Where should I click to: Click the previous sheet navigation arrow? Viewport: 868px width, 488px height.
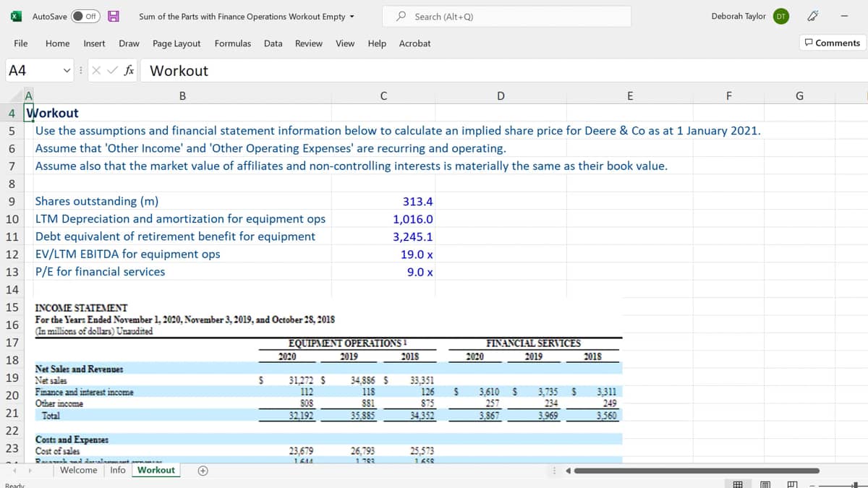tap(16, 471)
